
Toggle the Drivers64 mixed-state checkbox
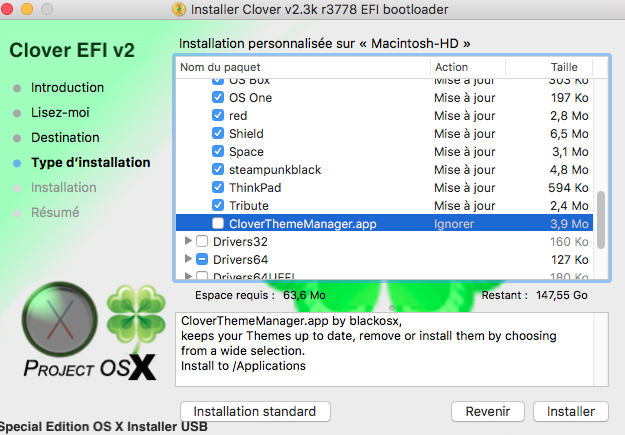tap(202, 259)
